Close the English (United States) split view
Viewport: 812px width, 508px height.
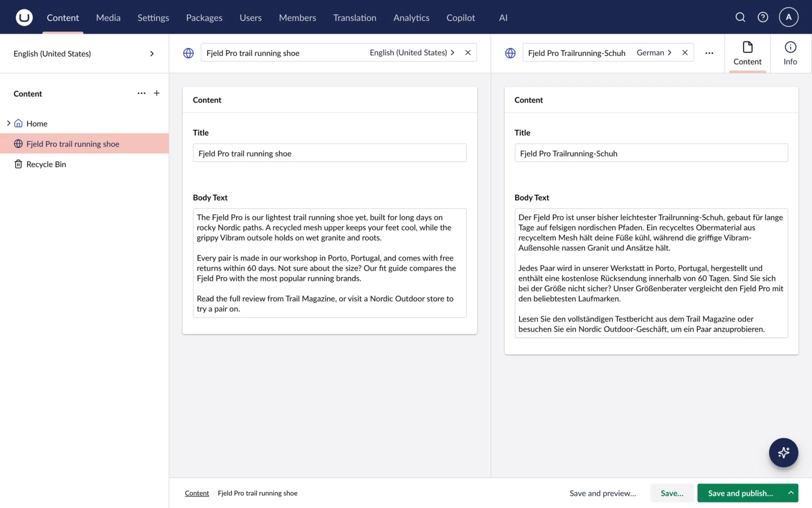pos(468,52)
